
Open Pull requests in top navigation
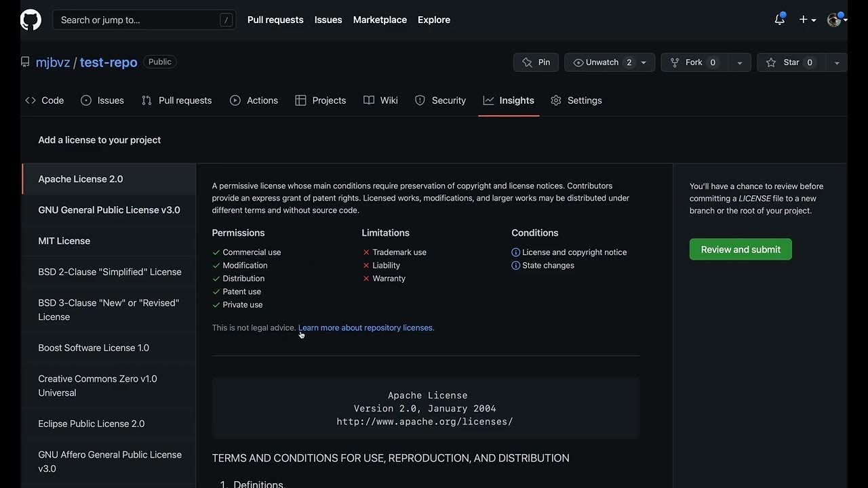tap(275, 20)
